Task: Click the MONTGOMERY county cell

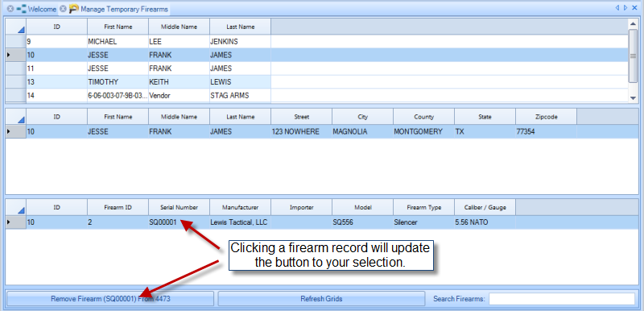Action: [x=424, y=132]
